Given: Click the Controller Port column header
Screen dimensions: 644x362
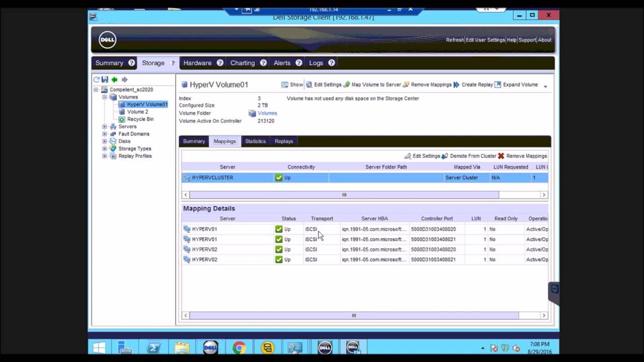Looking at the screenshot, I should [x=437, y=219].
